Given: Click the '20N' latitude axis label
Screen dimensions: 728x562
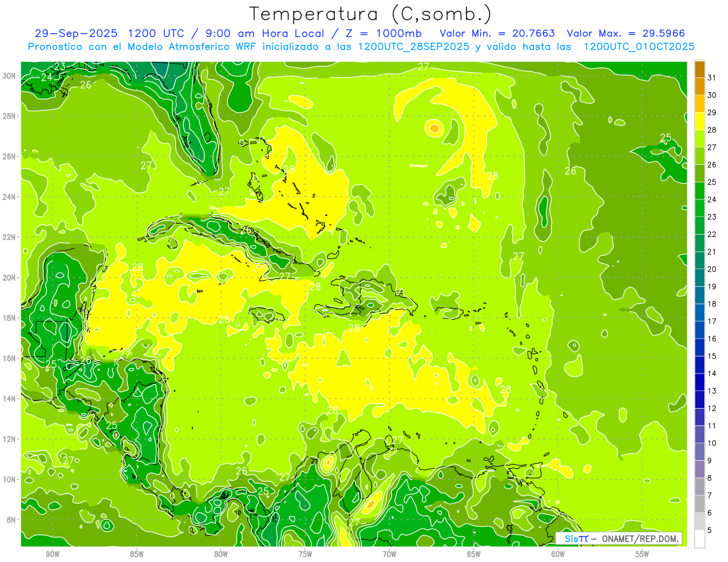Looking at the screenshot, I should point(9,278).
